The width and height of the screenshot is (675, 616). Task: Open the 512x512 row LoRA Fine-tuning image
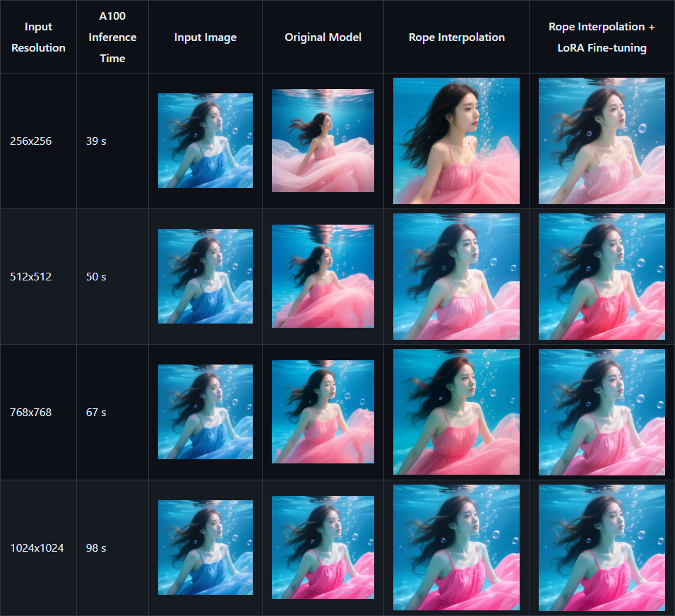coord(602,276)
